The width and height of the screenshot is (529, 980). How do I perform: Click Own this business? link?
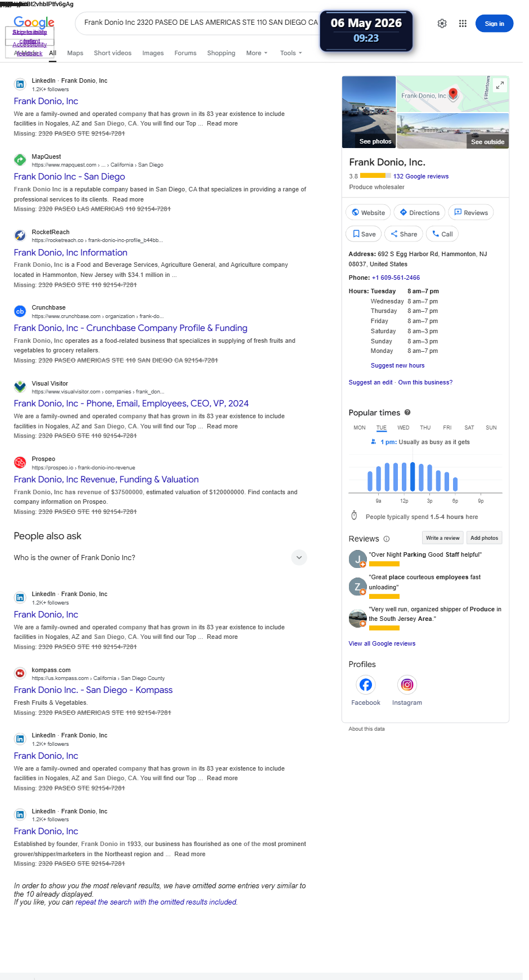[425, 382]
